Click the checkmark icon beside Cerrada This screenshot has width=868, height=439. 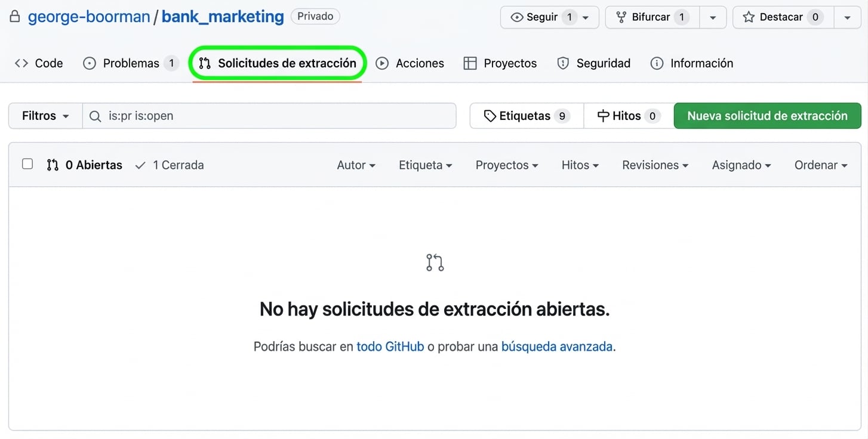pyautogui.click(x=140, y=165)
